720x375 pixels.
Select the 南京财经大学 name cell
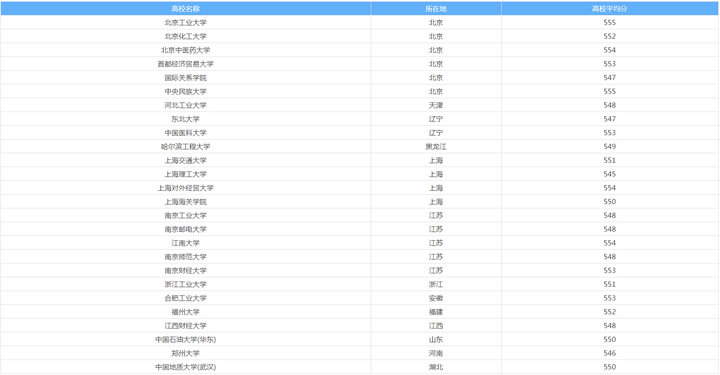[186, 270]
